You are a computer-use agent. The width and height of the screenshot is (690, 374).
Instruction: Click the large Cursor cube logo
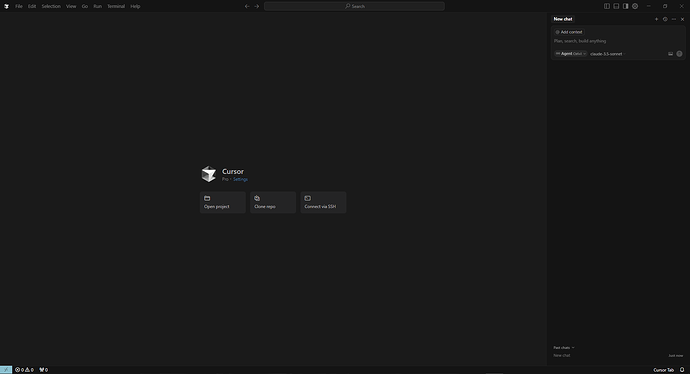pyautogui.click(x=209, y=174)
